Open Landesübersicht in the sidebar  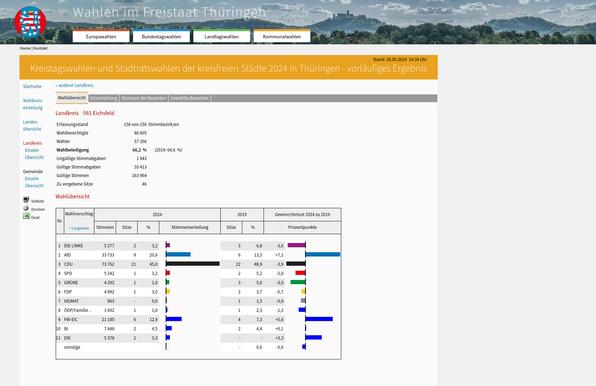pos(32,125)
